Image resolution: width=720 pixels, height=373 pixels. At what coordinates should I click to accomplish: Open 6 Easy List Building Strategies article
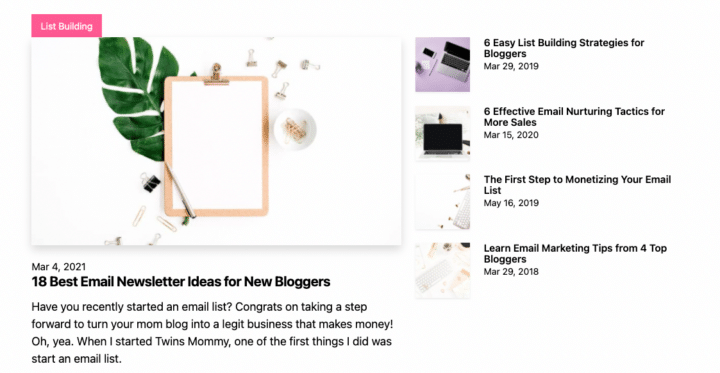[564, 48]
